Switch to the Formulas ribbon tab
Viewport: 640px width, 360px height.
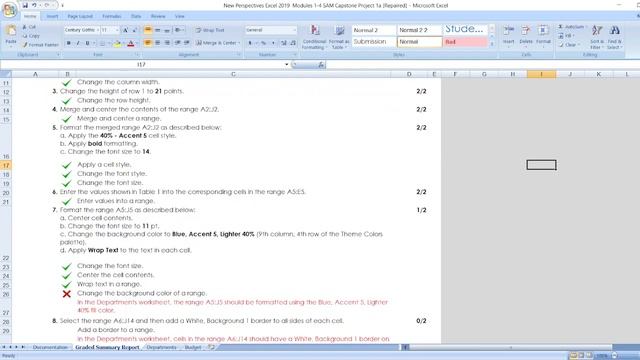tap(111, 16)
